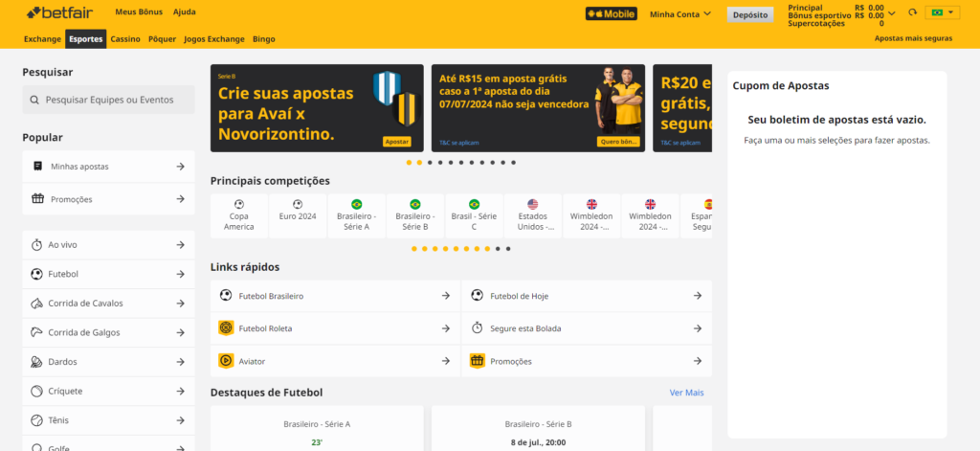
Task: Click the Futebol ball icon in sidebar
Action: click(x=37, y=274)
